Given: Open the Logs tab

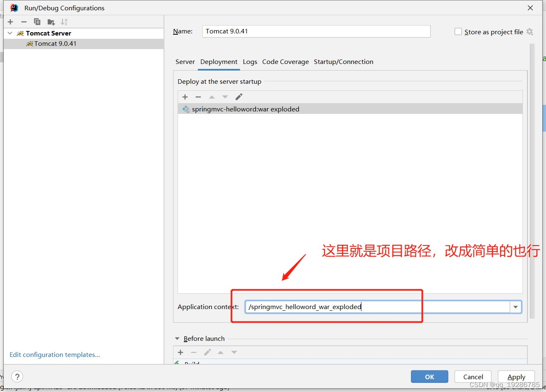Looking at the screenshot, I should (250, 62).
